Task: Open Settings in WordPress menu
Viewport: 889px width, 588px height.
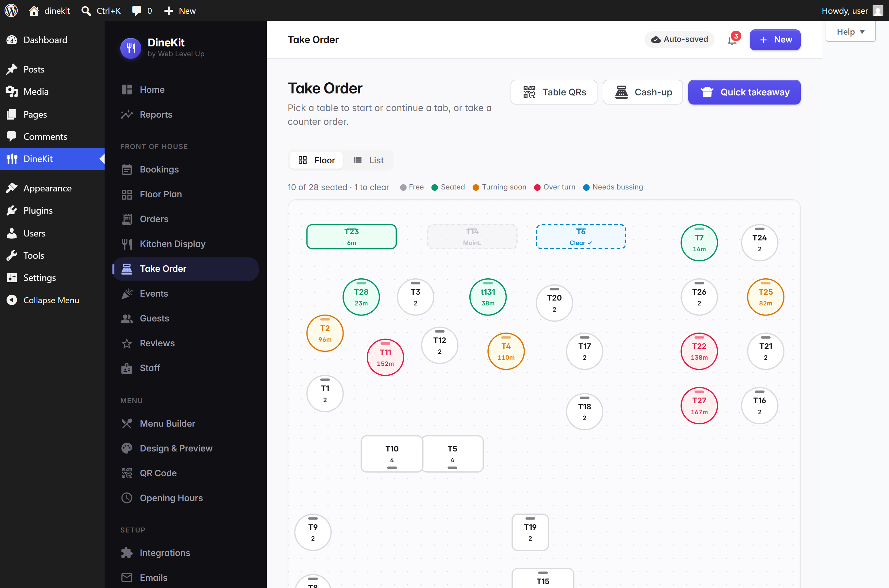Action: coord(52,278)
